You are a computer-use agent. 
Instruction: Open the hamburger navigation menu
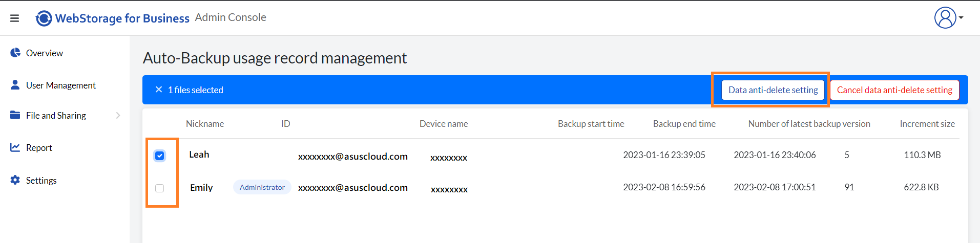point(14,18)
